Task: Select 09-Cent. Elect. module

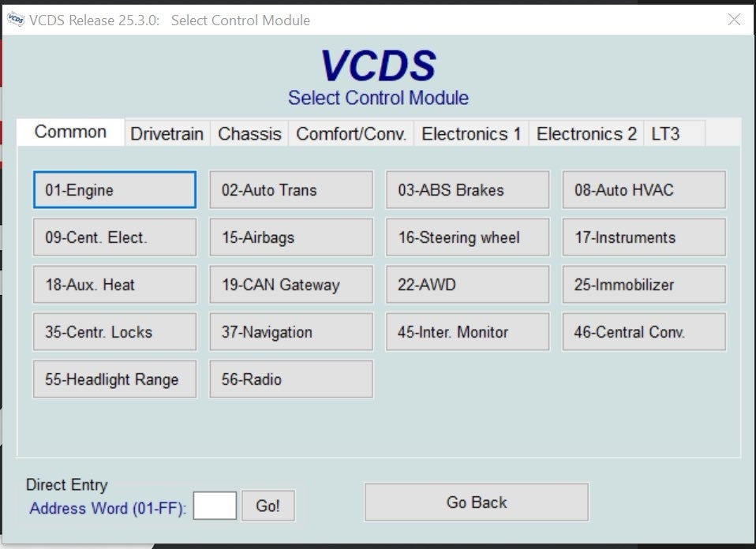Action: pyautogui.click(x=114, y=237)
